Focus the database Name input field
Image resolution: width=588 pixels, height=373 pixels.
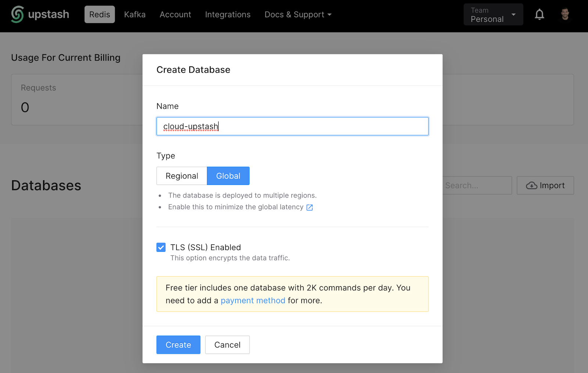[x=292, y=126]
